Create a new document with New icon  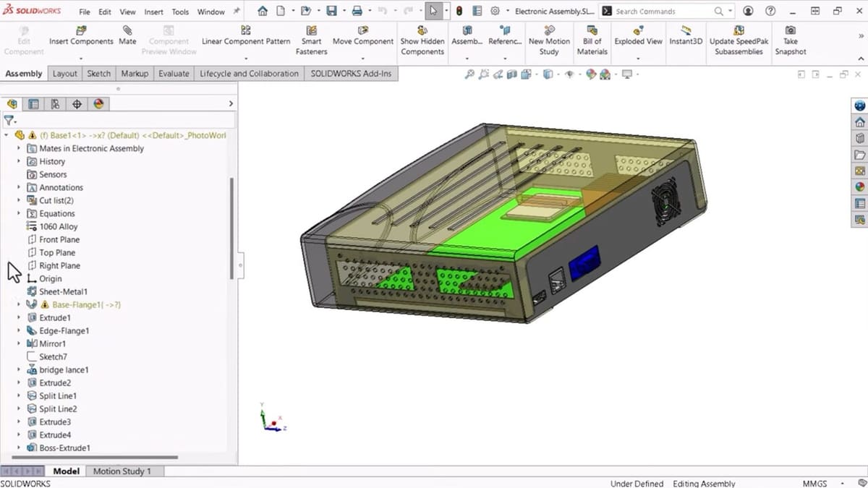281,11
